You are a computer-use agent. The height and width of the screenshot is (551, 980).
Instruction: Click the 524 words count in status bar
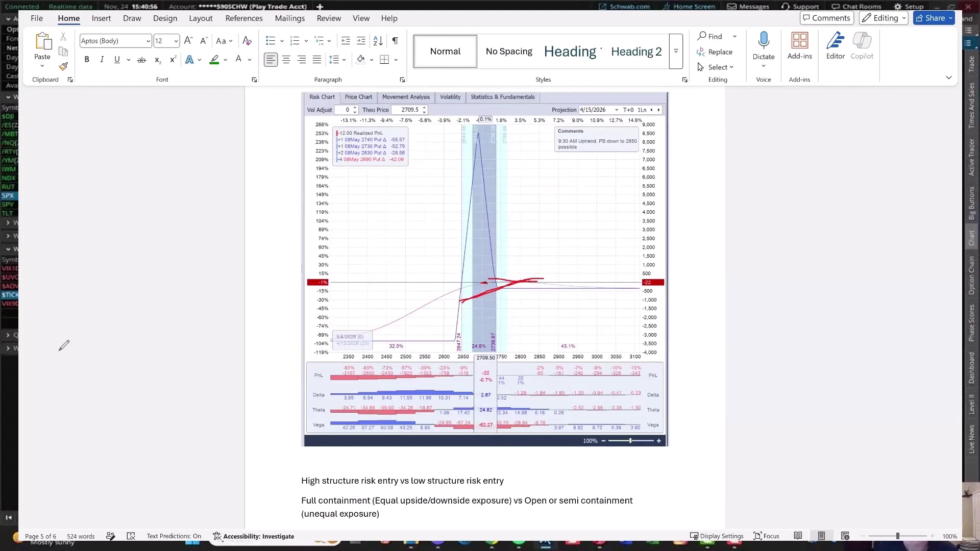81,536
